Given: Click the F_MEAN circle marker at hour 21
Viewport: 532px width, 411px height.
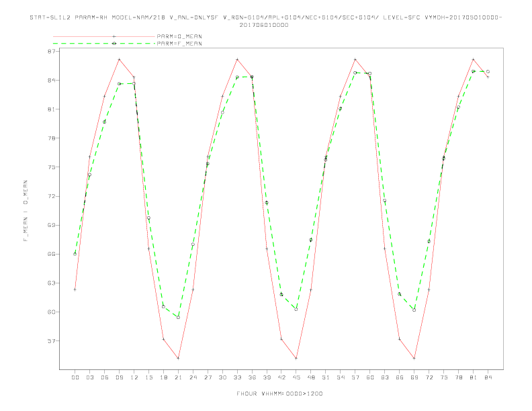Looking at the screenshot, I should coord(178,318).
